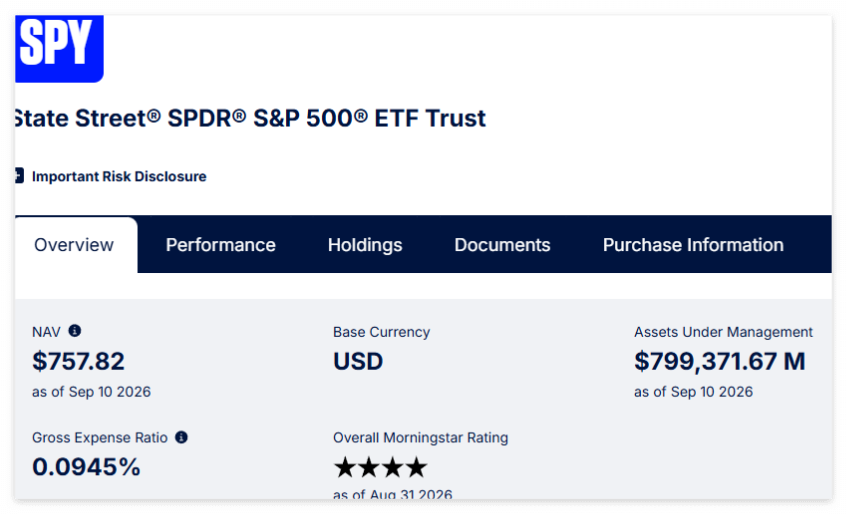Image resolution: width=847 pixels, height=514 pixels.
Task: Select the Documents tab
Action: [502, 245]
